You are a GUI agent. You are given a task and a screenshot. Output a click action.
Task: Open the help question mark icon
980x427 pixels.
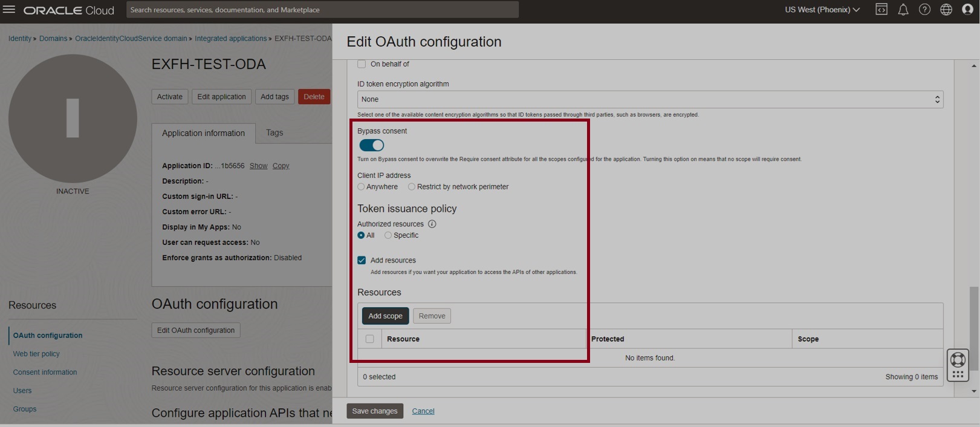click(924, 10)
